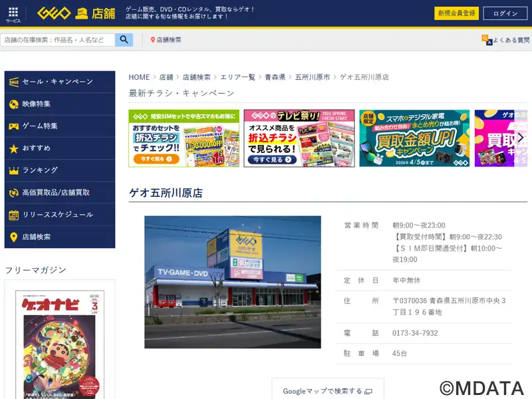Advance the campaign carousel with the right arrow

[521, 138]
